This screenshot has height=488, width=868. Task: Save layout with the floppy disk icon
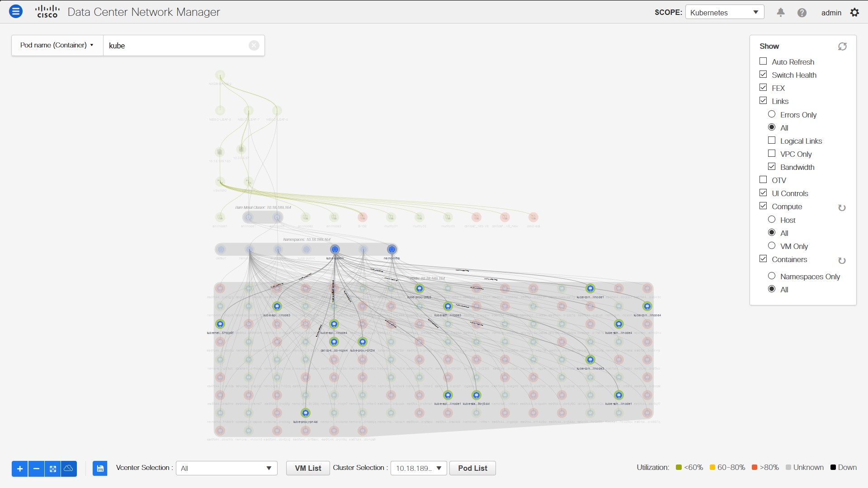pyautogui.click(x=100, y=469)
